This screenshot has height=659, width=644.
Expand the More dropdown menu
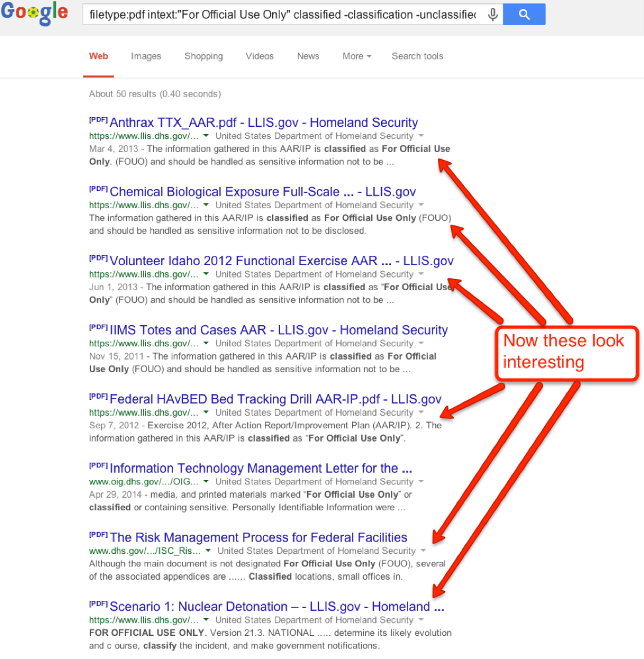coord(357,56)
